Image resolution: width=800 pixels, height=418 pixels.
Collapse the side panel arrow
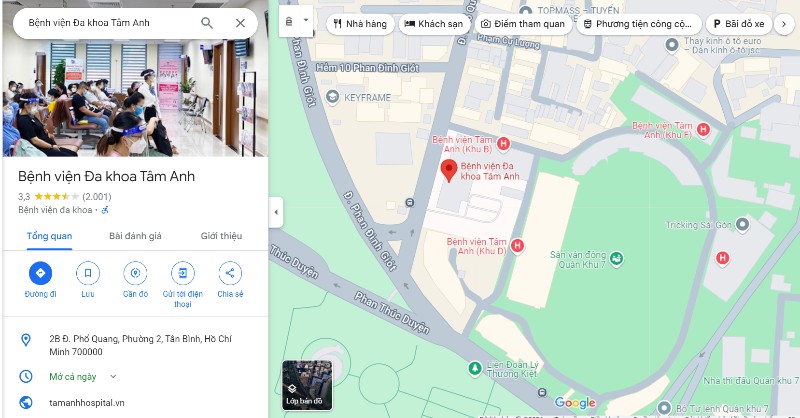click(x=276, y=212)
